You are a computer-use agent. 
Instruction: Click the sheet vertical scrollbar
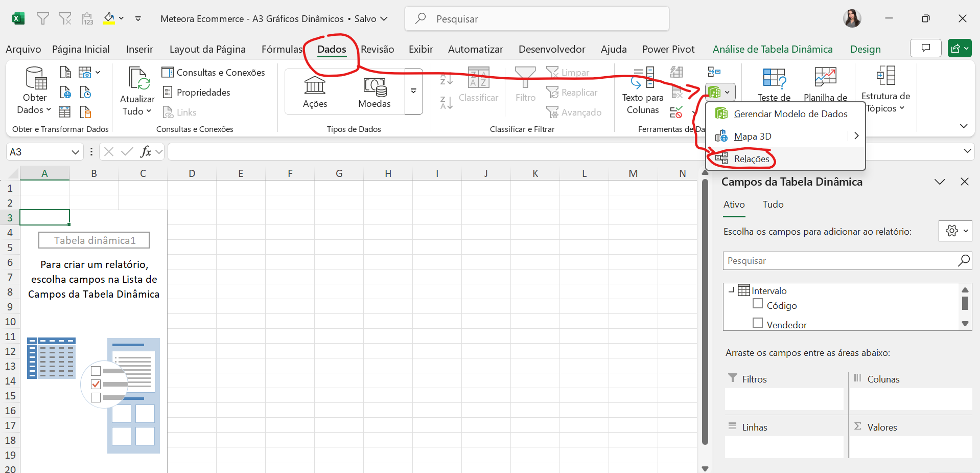[x=705, y=312]
